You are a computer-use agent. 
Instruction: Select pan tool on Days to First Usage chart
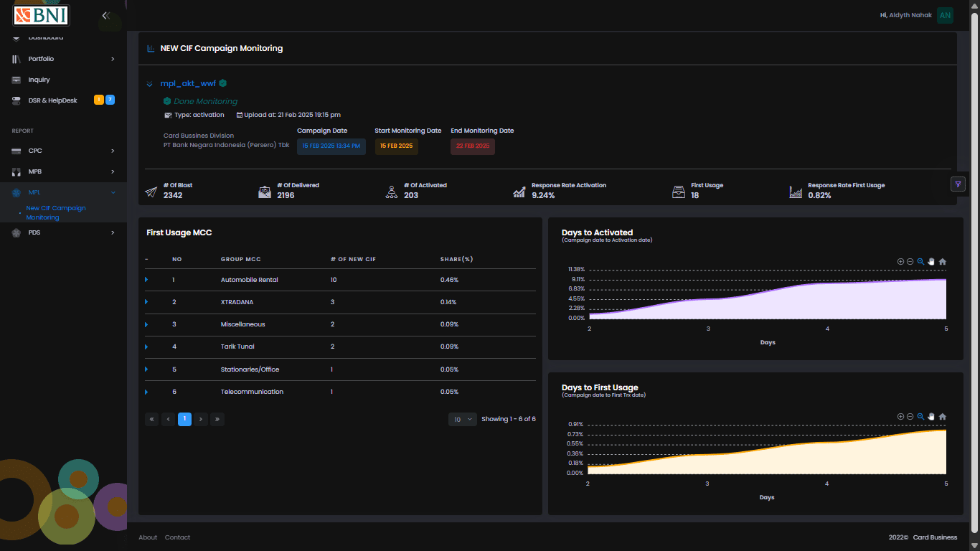click(931, 417)
